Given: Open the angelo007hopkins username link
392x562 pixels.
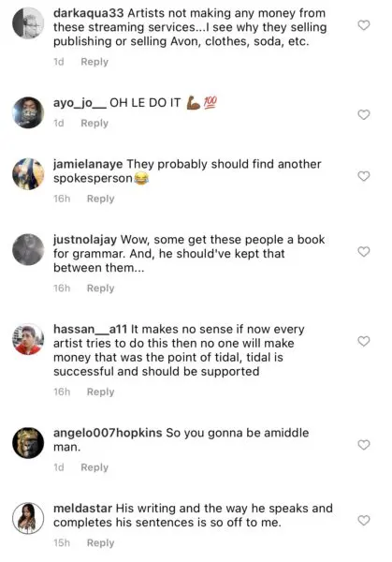Looking at the screenshot, I should pyautogui.click(x=108, y=433).
